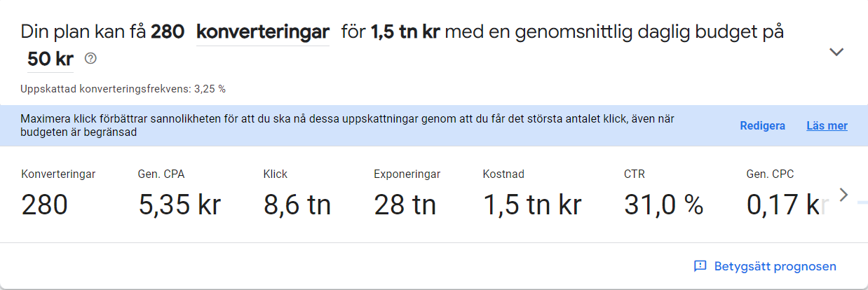Collapse the forecast summary with the down chevron
The width and height of the screenshot is (868, 290).
pyautogui.click(x=836, y=52)
